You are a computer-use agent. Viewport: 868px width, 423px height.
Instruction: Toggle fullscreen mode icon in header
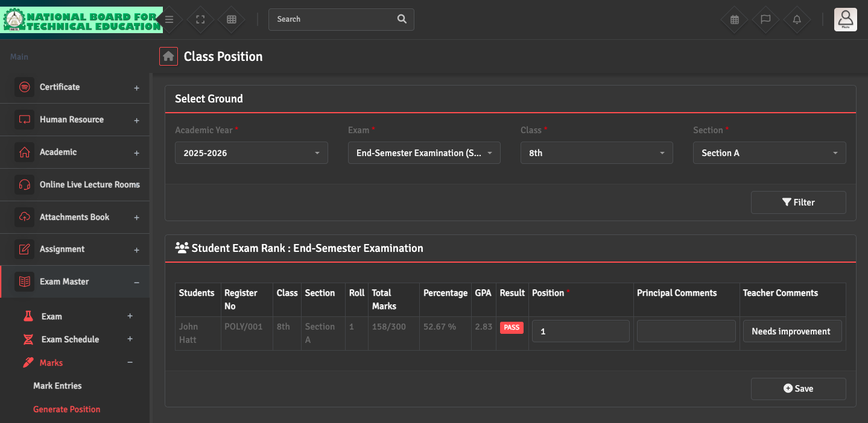point(201,19)
